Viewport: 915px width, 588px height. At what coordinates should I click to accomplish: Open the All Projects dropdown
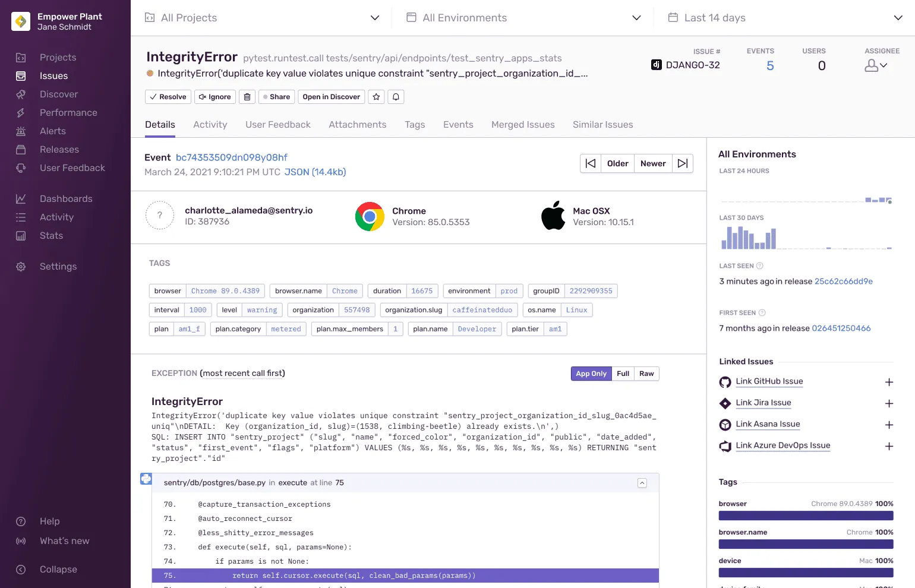pos(261,18)
